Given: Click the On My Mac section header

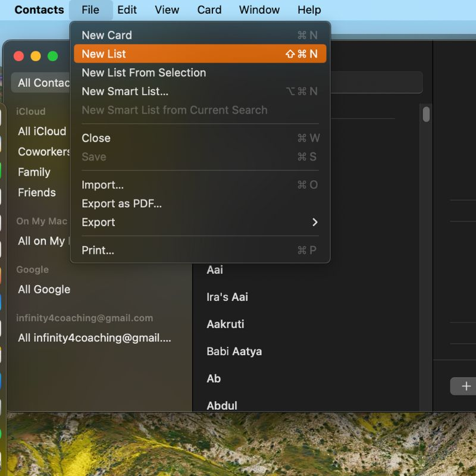Looking at the screenshot, I should 42,221.
